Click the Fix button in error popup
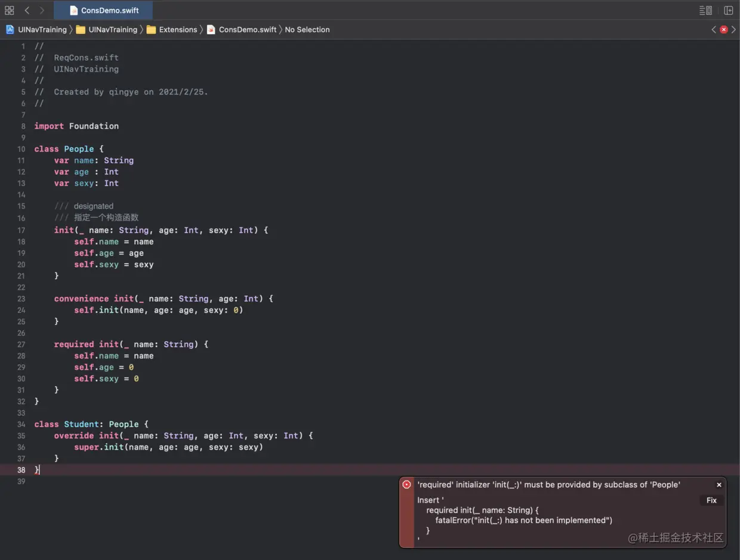 [x=711, y=500]
